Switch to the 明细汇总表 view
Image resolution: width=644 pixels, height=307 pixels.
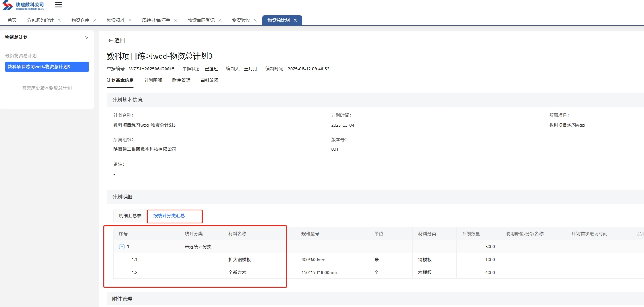[x=130, y=216]
